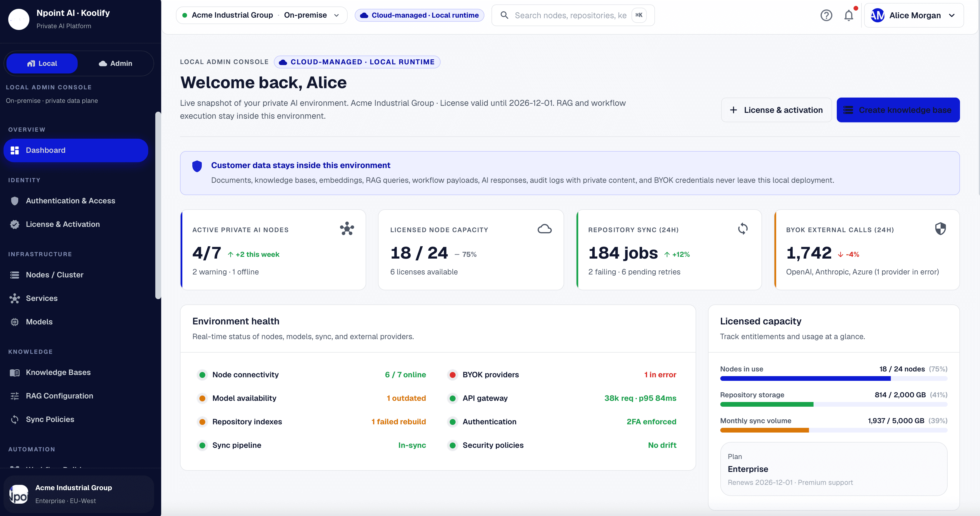Click the search magnifier icon
Image resolution: width=980 pixels, height=516 pixels.
pyautogui.click(x=504, y=15)
